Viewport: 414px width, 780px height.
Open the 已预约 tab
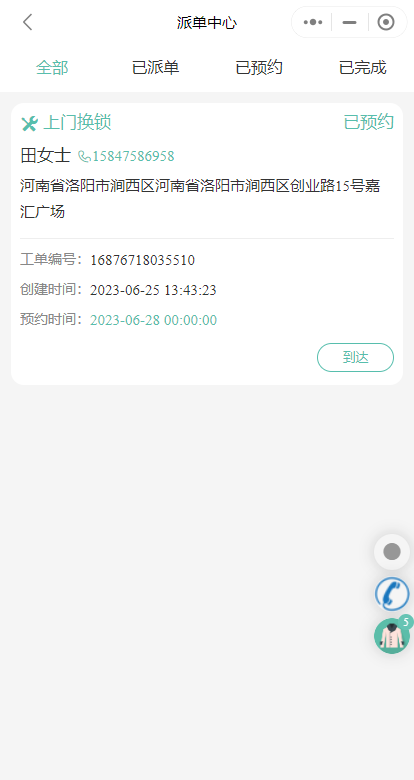click(259, 68)
